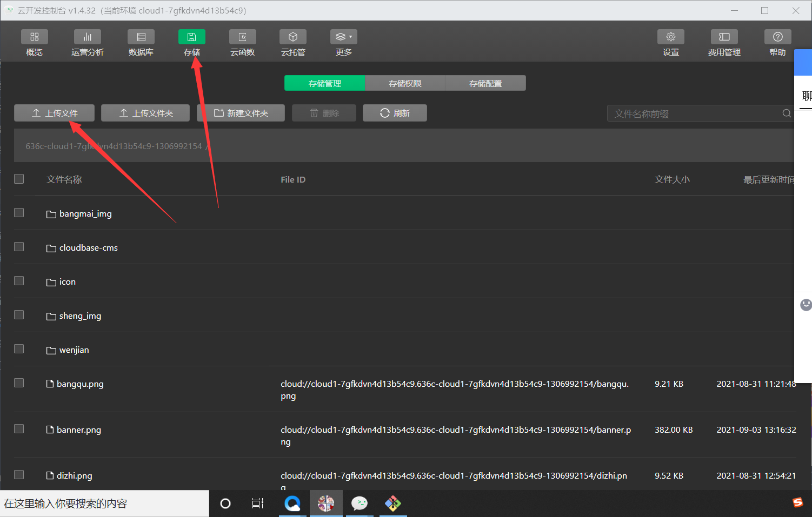This screenshot has height=517, width=812.
Task: Open 费用管理 billing management
Action: [724, 43]
